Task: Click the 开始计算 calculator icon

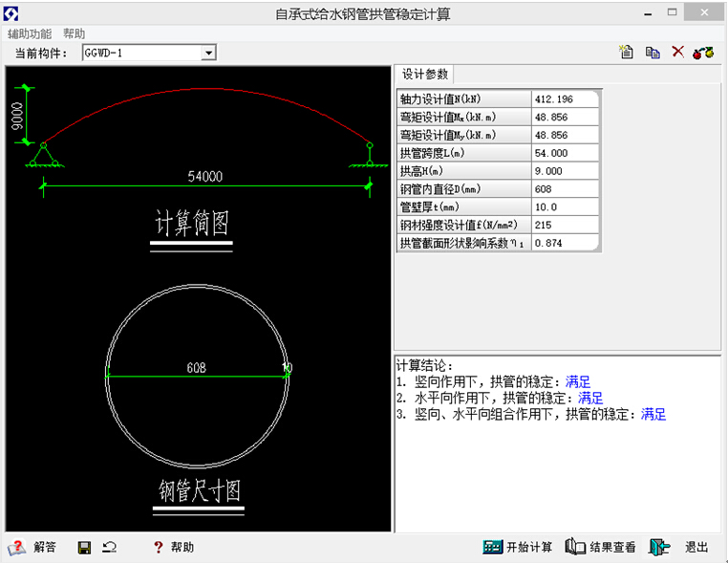Action: click(x=492, y=547)
